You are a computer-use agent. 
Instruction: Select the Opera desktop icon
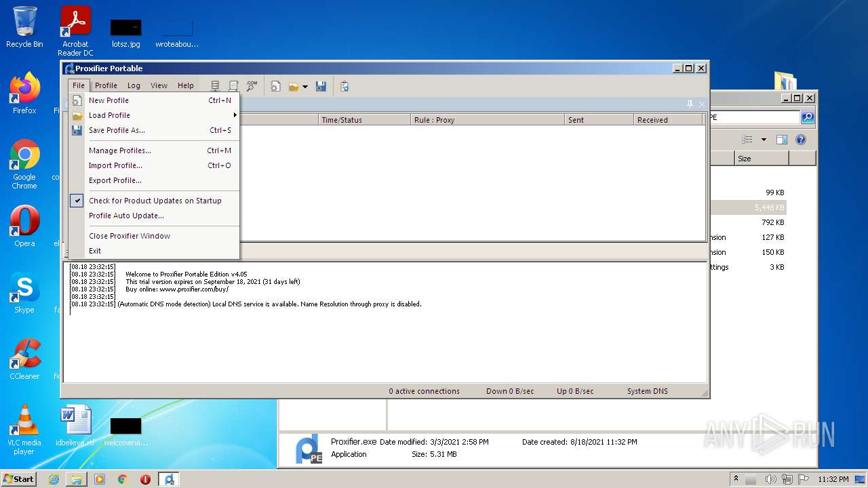24,226
